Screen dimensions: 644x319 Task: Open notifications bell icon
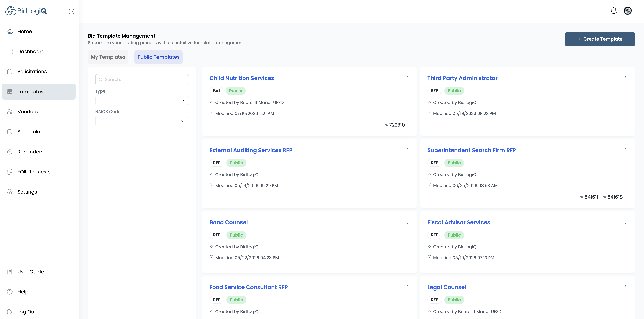click(x=614, y=11)
